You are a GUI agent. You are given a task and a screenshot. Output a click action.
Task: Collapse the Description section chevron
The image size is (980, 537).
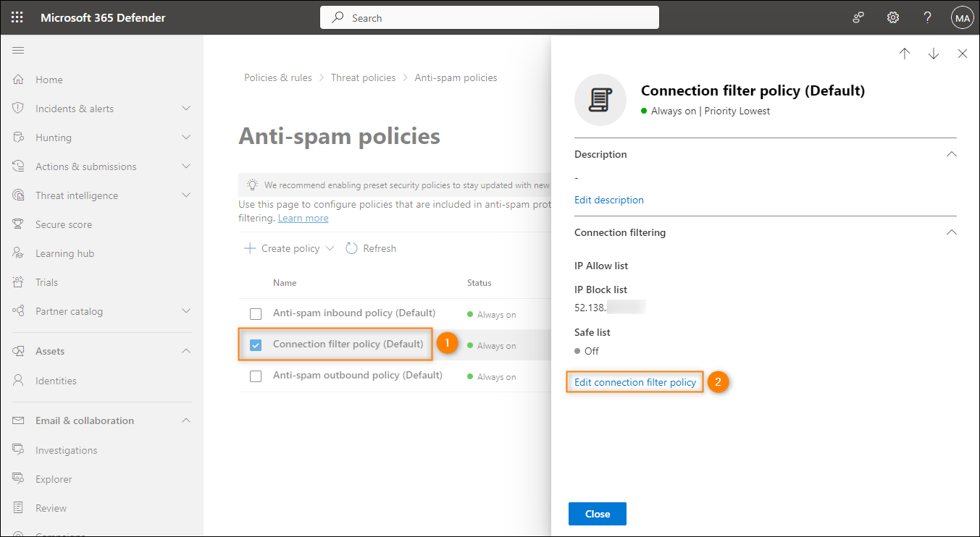pyautogui.click(x=952, y=154)
